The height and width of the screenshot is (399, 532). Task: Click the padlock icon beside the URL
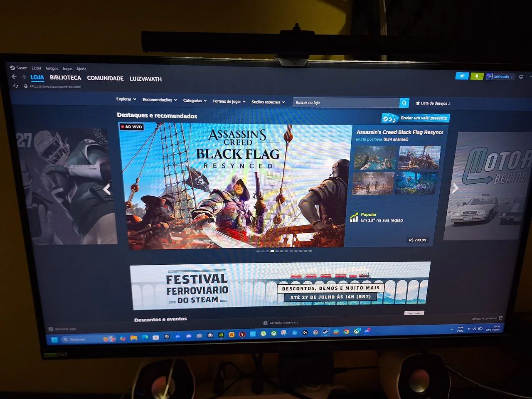click(x=26, y=86)
